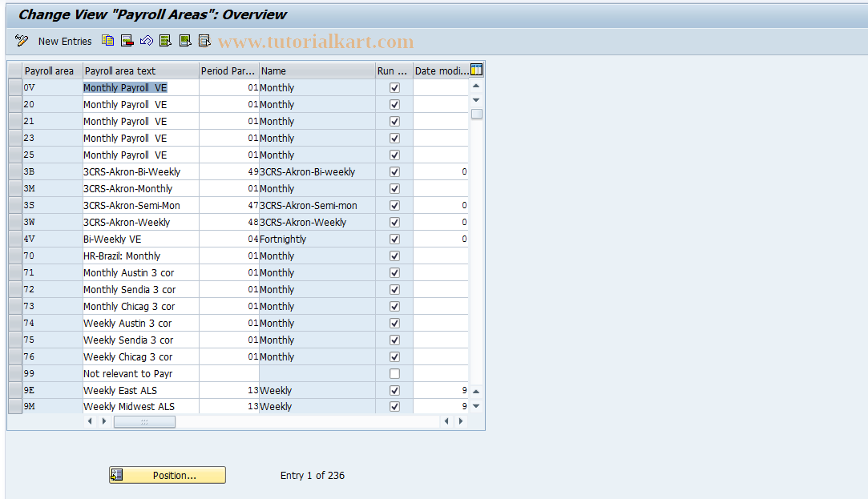The width and height of the screenshot is (868, 499).
Task: Toggle Run checkbox for payroll area 20
Action: click(394, 105)
